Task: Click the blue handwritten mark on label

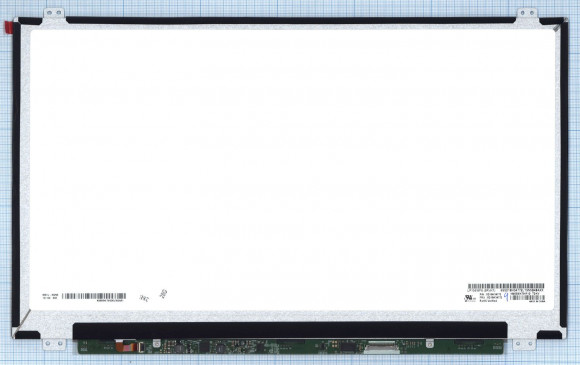Action: point(506,297)
